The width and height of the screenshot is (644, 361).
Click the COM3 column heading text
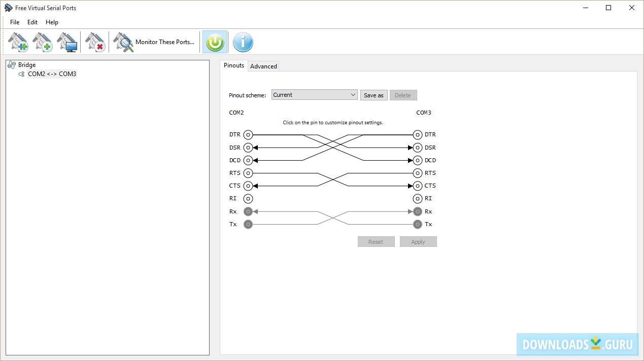(424, 113)
